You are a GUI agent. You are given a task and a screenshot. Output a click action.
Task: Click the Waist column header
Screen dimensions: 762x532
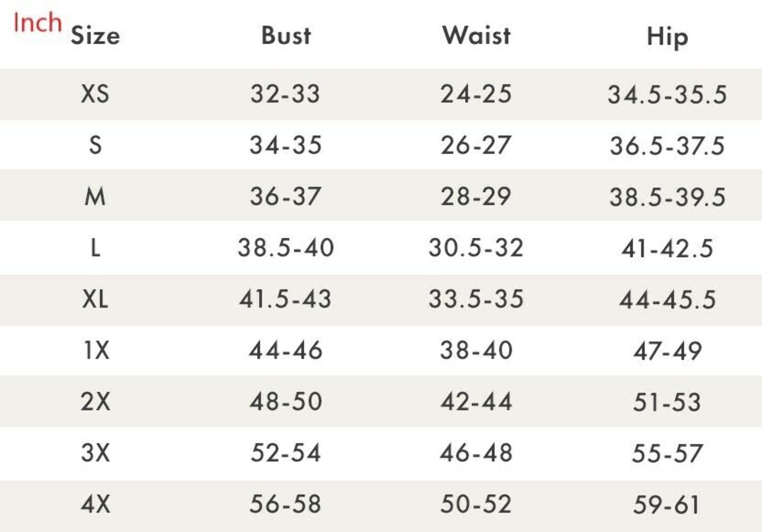476,35
